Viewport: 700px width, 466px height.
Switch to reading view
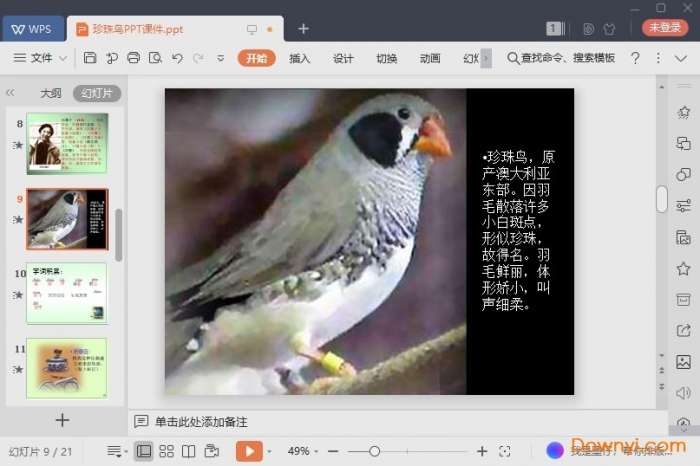188,451
